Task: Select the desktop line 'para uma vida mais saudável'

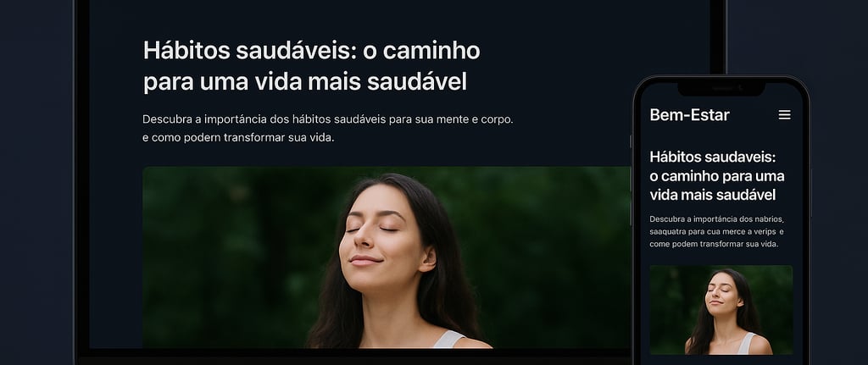Action: click(305, 82)
